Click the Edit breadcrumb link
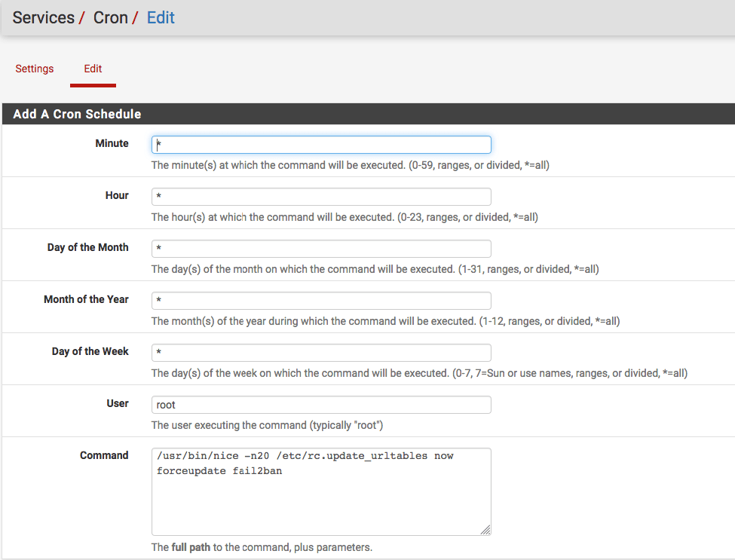The height and width of the screenshot is (560, 735). [161, 17]
